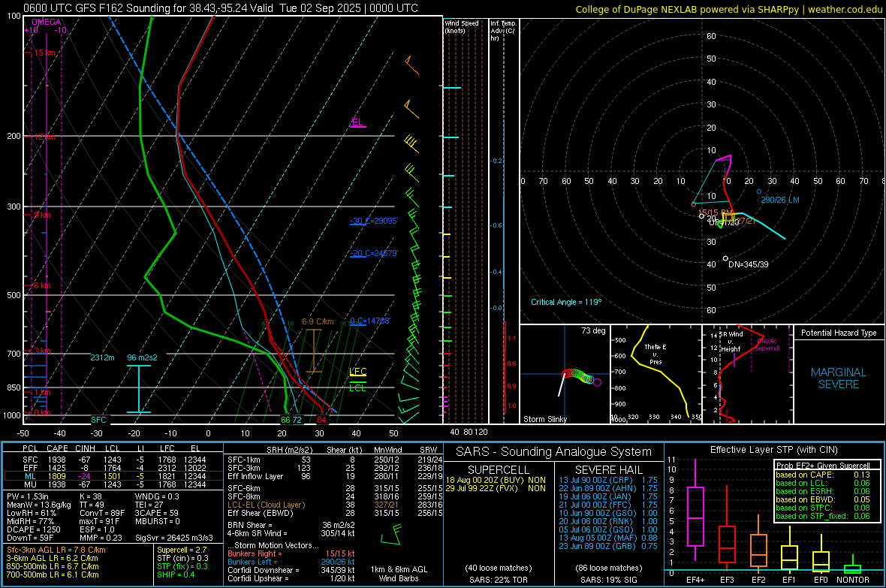This screenshot has height=588, width=886.
Task: Click the Wind Speed (knots) panel header
Action: [461, 27]
